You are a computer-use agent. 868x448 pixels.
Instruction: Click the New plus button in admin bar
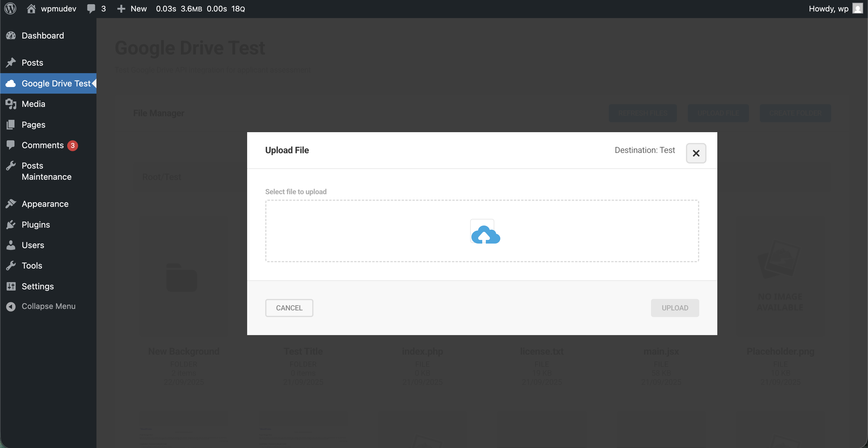pos(132,8)
